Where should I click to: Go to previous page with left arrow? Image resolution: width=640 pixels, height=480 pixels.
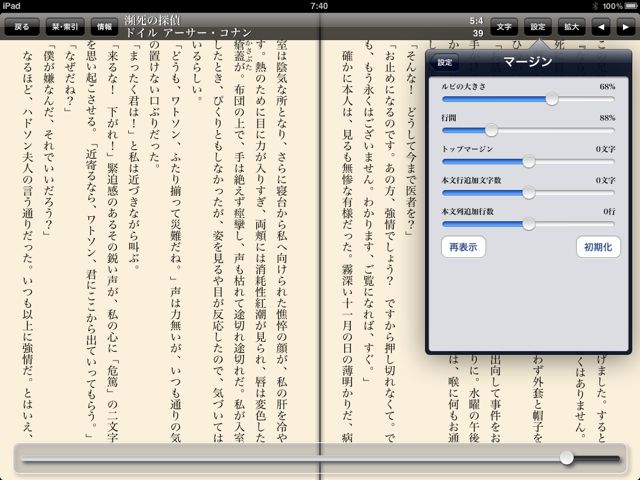(601, 27)
